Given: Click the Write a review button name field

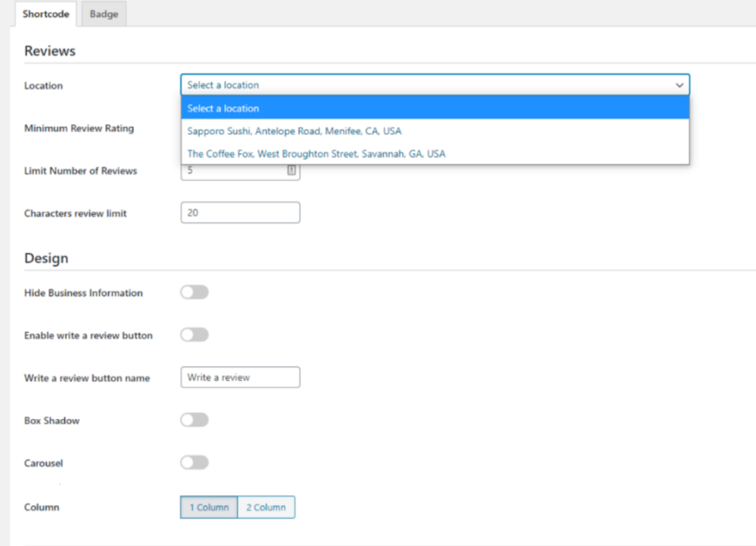Looking at the screenshot, I should 240,377.
